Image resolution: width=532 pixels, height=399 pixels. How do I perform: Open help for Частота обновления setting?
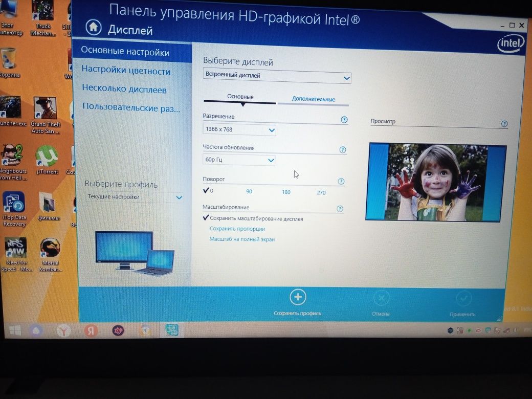point(343,149)
